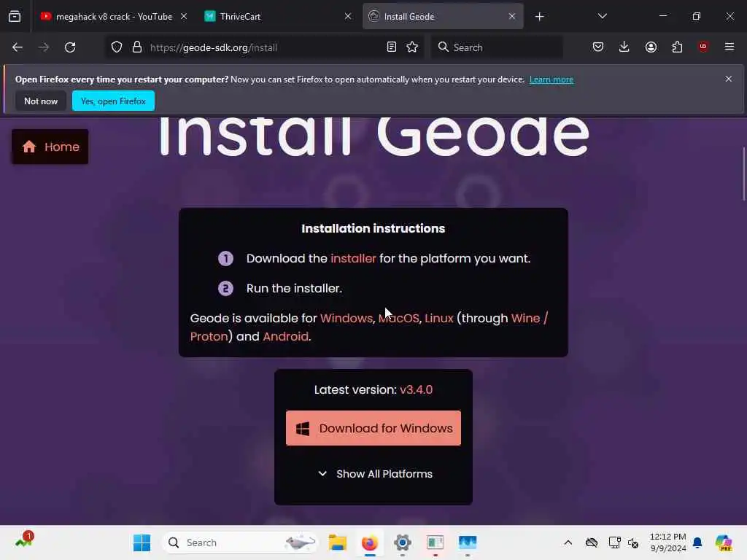Reload the current page
Image resolution: width=747 pixels, height=560 pixels.
click(x=70, y=47)
